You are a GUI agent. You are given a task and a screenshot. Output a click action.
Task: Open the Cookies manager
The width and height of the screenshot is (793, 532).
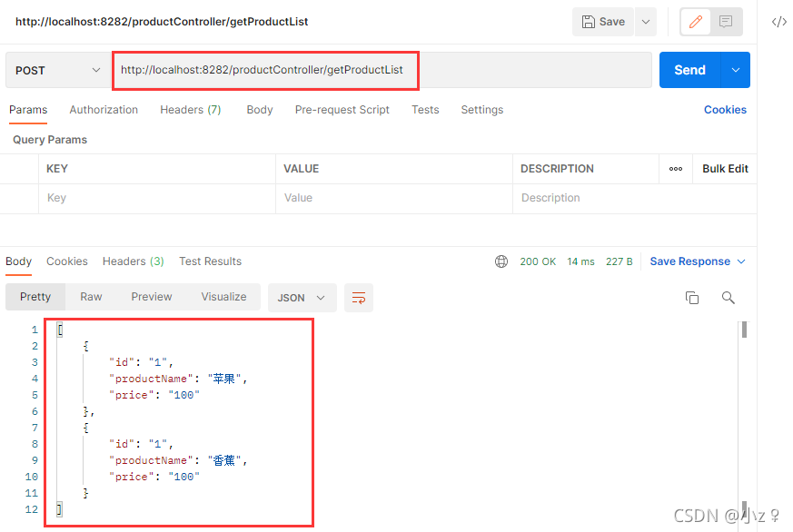click(x=724, y=110)
